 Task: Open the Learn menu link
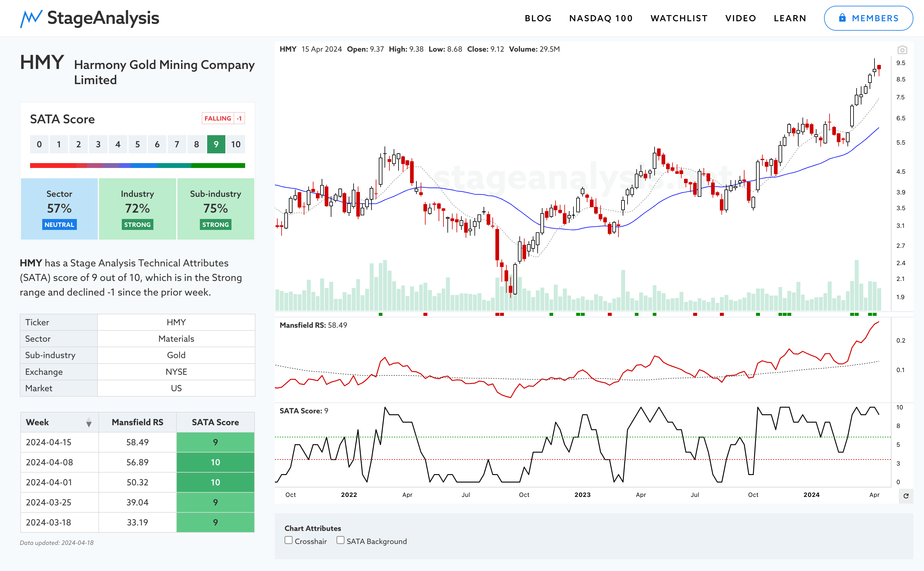[x=790, y=18]
